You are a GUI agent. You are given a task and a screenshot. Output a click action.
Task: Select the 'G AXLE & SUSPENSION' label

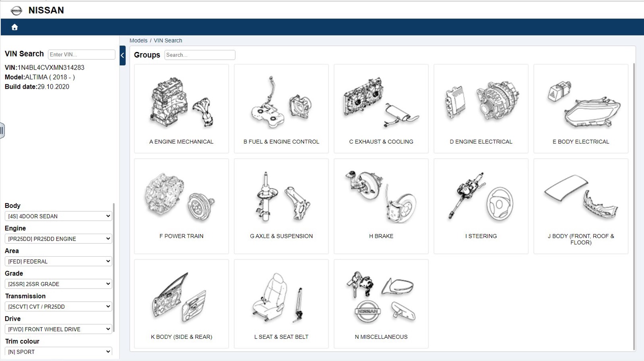click(281, 236)
